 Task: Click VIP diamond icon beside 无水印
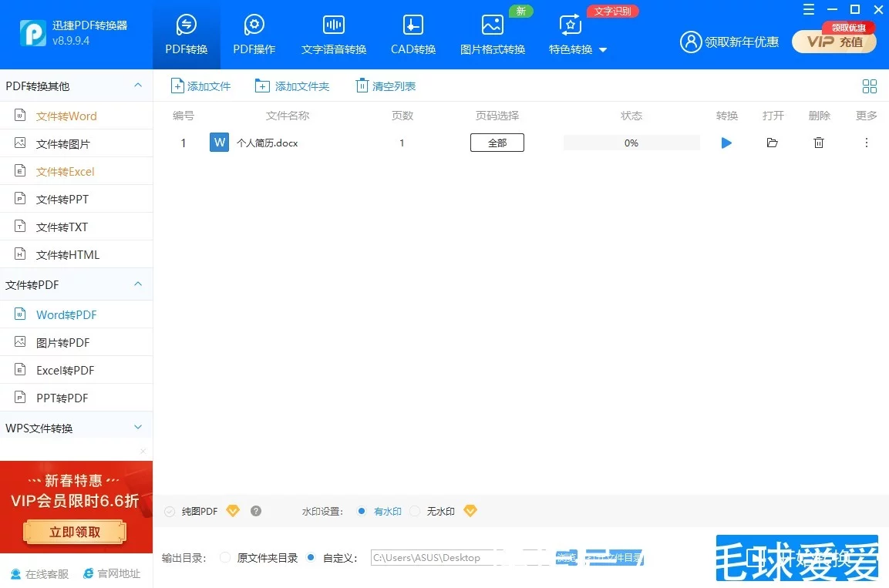point(470,511)
